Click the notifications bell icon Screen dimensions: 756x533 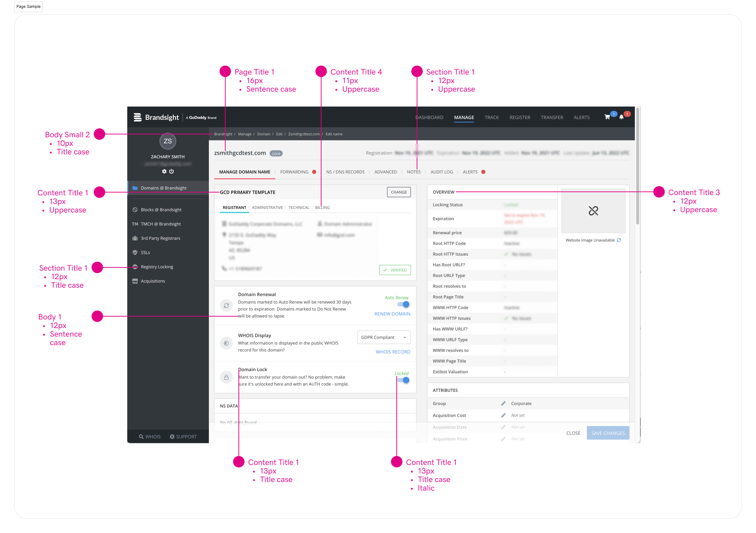[621, 117]
